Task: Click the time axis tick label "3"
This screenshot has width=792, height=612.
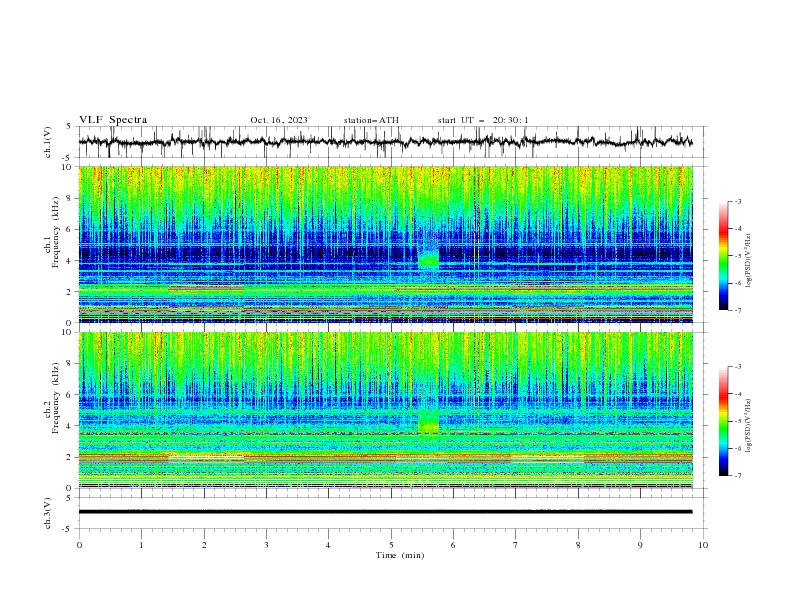Action: [x=266, y=545]
